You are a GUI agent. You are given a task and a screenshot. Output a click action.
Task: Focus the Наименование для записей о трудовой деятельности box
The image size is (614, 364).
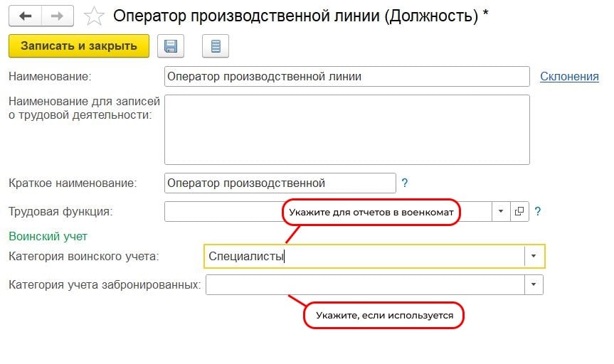(346, 129)
